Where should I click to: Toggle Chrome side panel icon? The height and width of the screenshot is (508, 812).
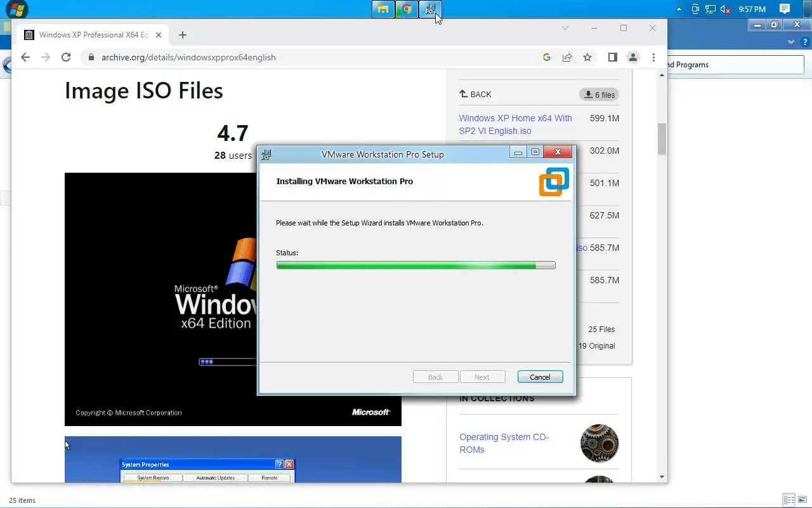point(612,57)
